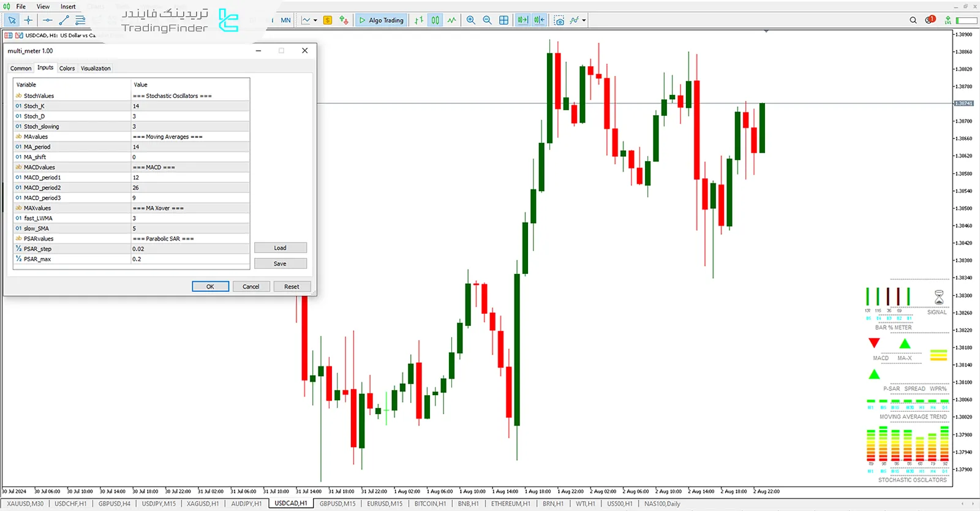980x511 pixels.
Task: Switch chart to bar chart style
Action: tap(418, 20)
